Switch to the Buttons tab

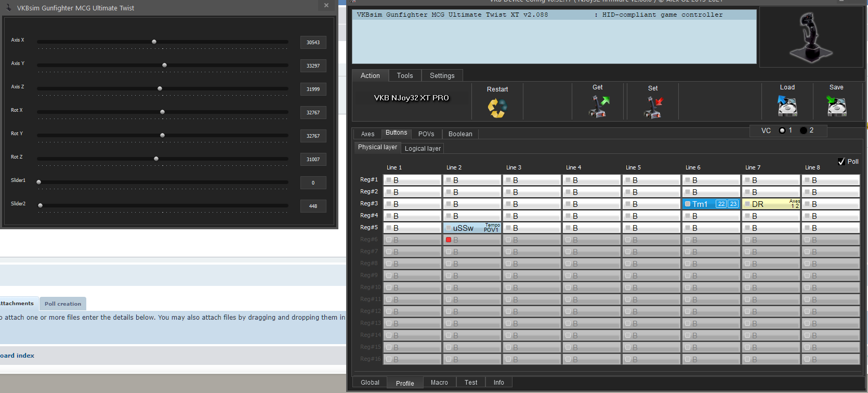[x=397, y=133]
